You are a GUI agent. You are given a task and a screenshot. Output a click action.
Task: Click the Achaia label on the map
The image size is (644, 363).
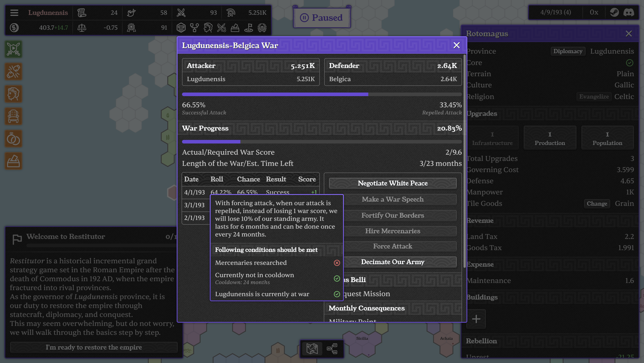point(446,338)
